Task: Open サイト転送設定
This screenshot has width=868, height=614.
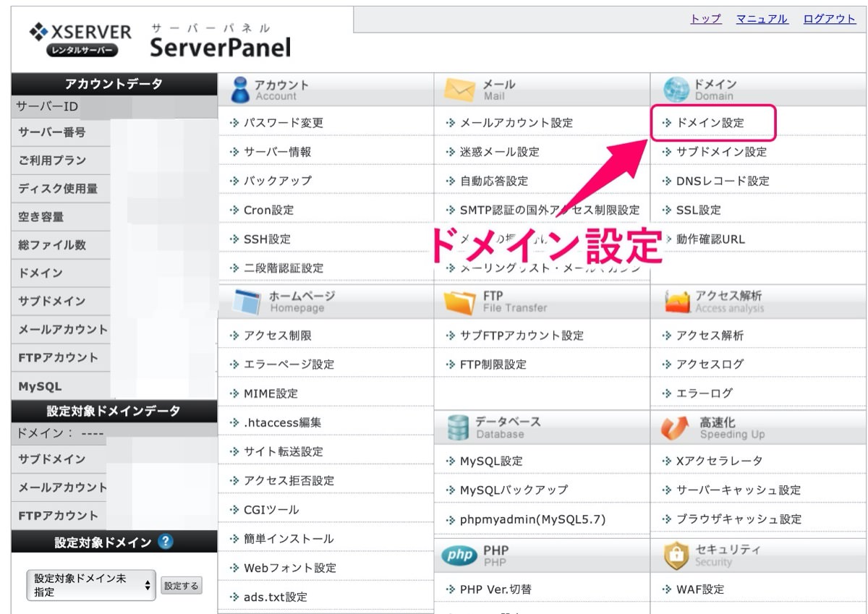Action: [x=284, y=451]
